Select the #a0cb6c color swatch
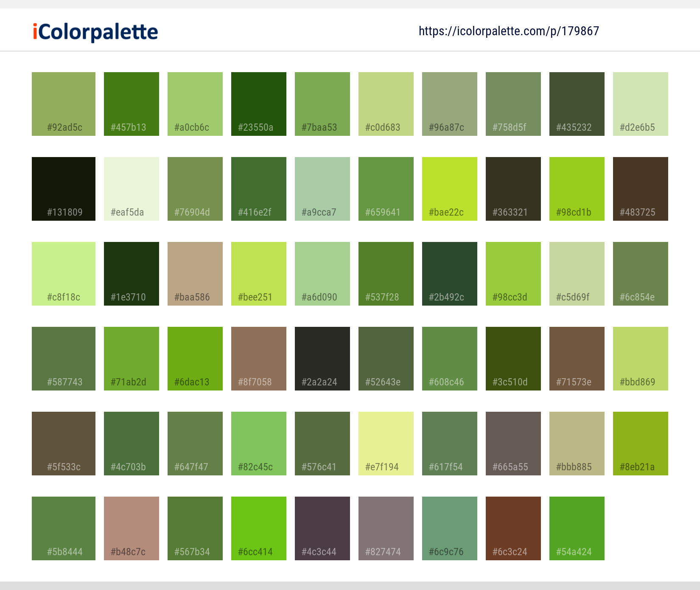Image resolution: width=700 pixels, height=590 pixels. click(195, 104)
